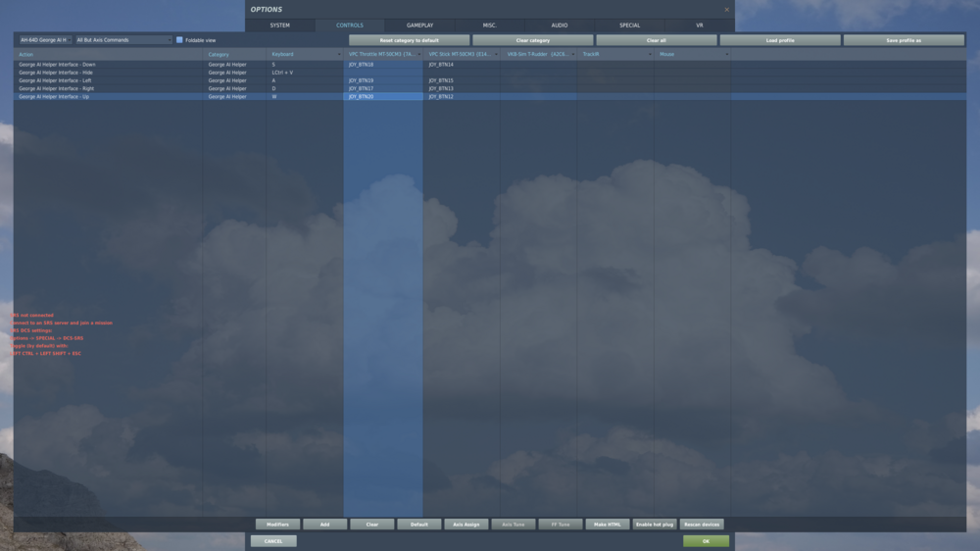Click the Make HTML button
Screen dimensions: 980x551
608,525
